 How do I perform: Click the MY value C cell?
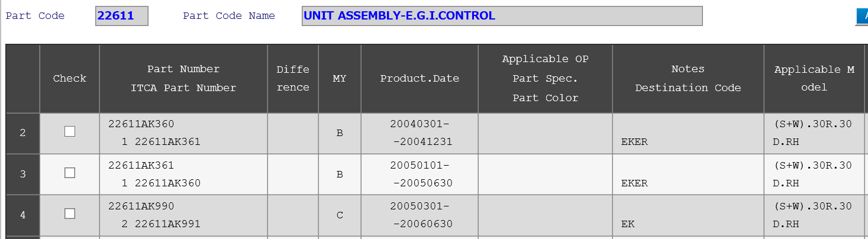coord(340,215)
